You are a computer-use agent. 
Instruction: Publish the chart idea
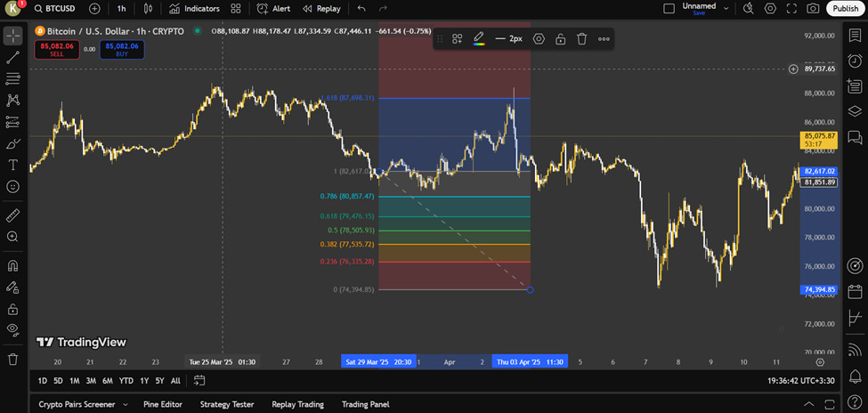click(x=846, y=9)
